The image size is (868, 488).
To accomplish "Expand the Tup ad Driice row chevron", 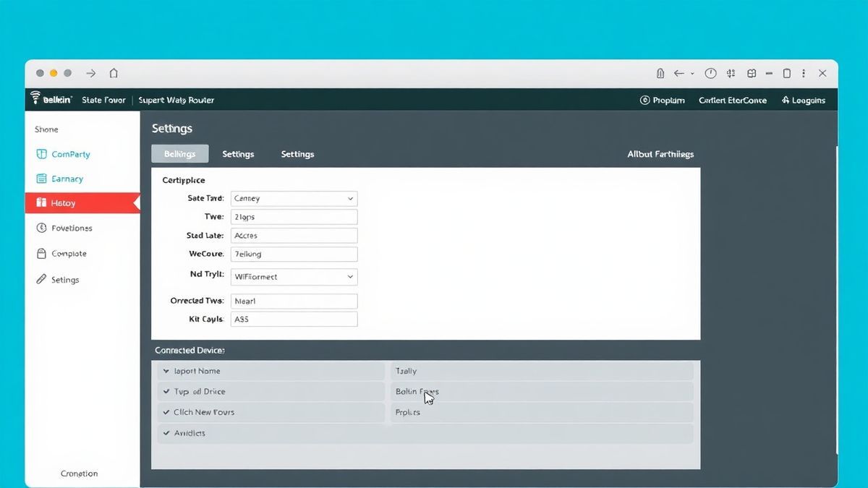I will pyautogui.click(x=167, y=392).
